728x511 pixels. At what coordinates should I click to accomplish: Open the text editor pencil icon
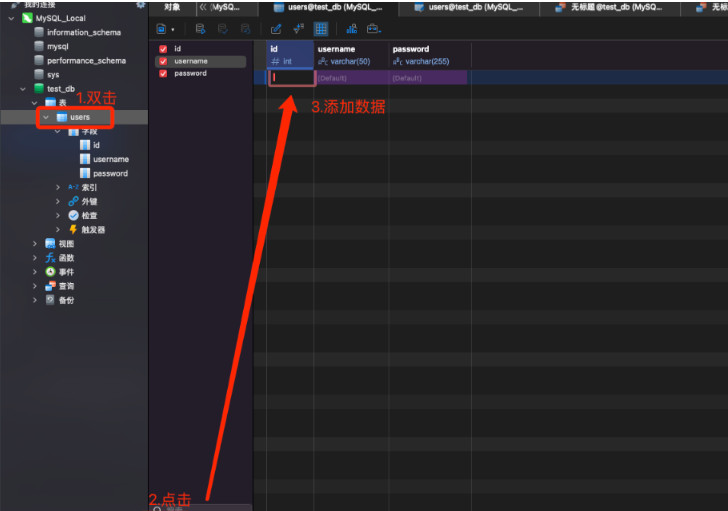276,29
